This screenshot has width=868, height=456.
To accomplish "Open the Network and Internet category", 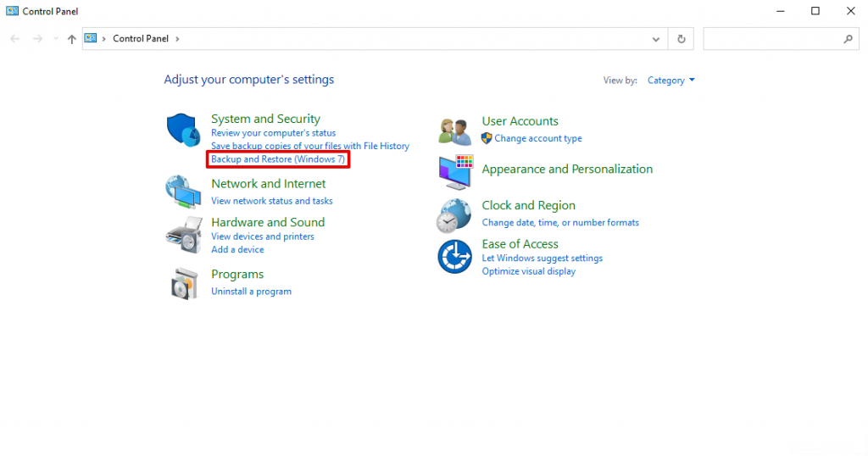I will point(269,184).
